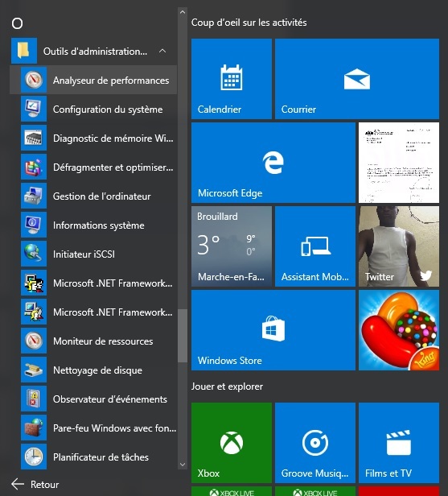Launch Planificateur de tâches clock icon

(x=34, y=457)
